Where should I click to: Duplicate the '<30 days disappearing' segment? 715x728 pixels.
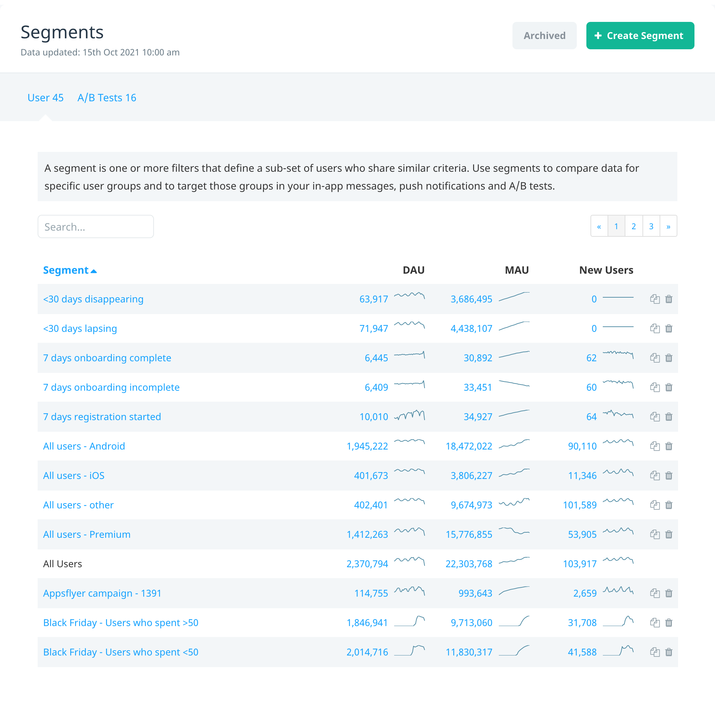[x=654, y=299]
